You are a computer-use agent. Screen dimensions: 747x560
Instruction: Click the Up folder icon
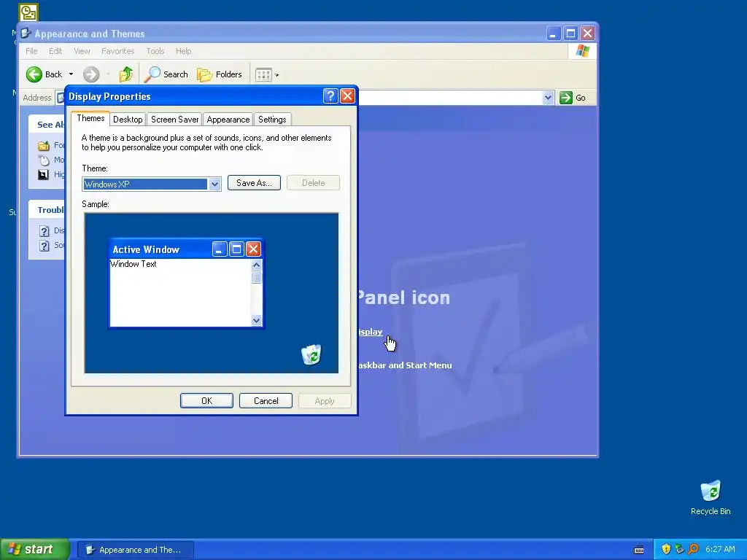click(x=126, y=74)
